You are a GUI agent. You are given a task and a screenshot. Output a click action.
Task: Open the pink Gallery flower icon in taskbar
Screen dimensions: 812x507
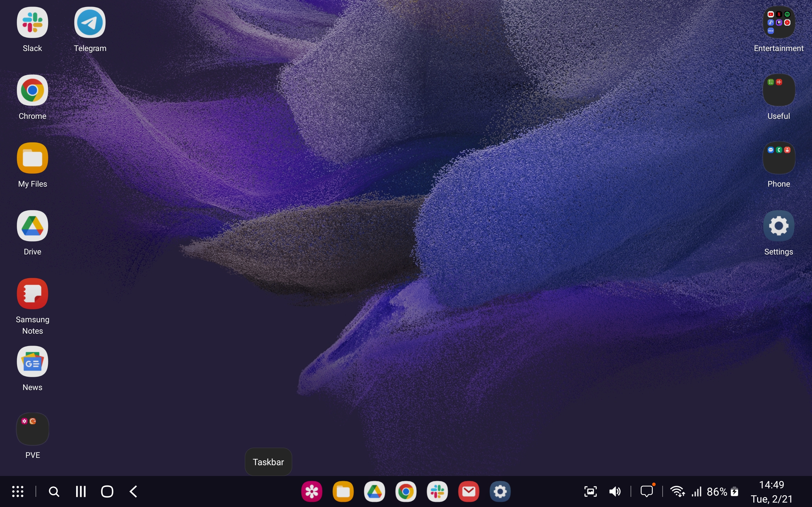[x=312, y=491]
